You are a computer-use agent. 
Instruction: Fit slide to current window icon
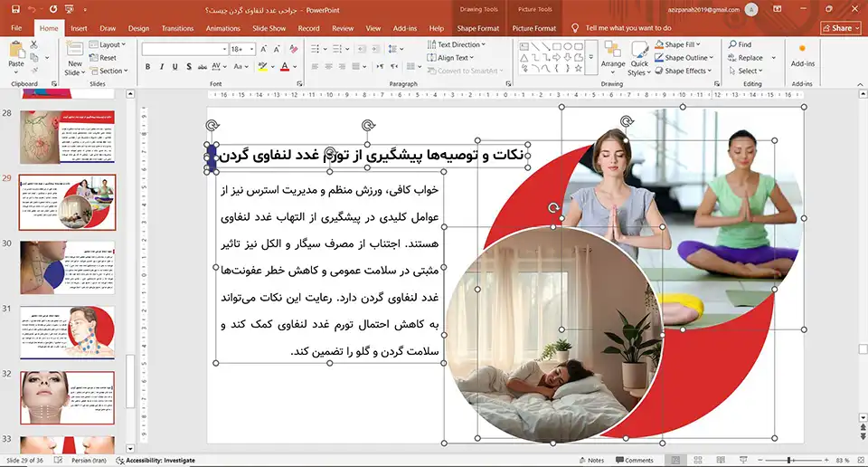[x=861, y=461]
